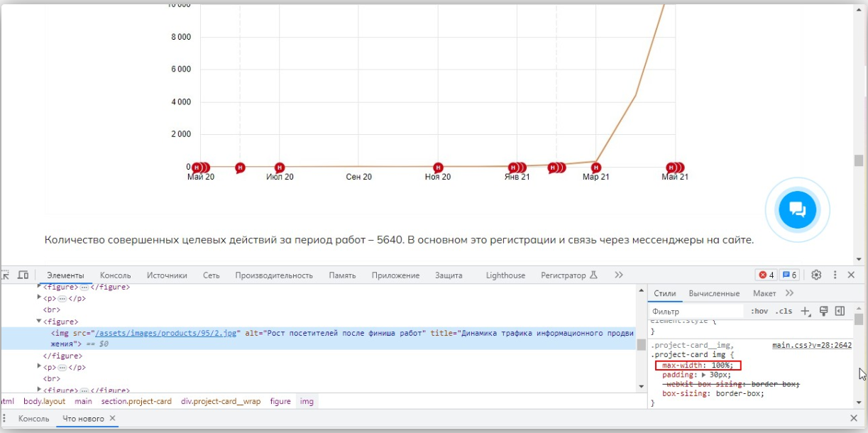This screenshot has width=868, height=433.
Task: Click the Фильтр styles input field
Action: pos(696,311)
